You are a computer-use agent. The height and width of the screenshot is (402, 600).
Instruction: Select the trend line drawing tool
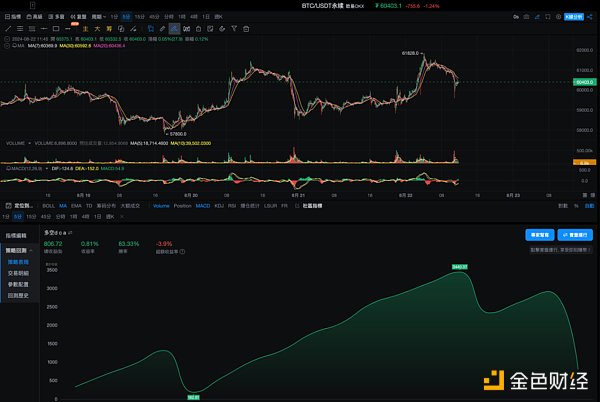tap(8, 29)
